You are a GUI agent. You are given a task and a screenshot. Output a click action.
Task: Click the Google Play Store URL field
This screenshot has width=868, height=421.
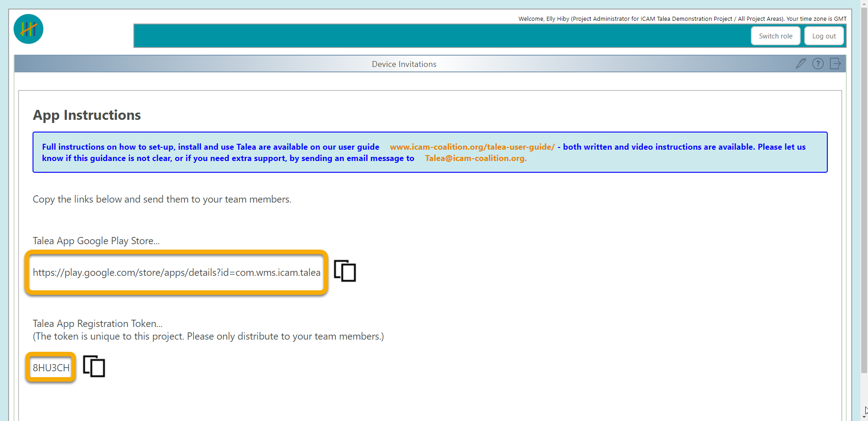click(x=176, y=272)
